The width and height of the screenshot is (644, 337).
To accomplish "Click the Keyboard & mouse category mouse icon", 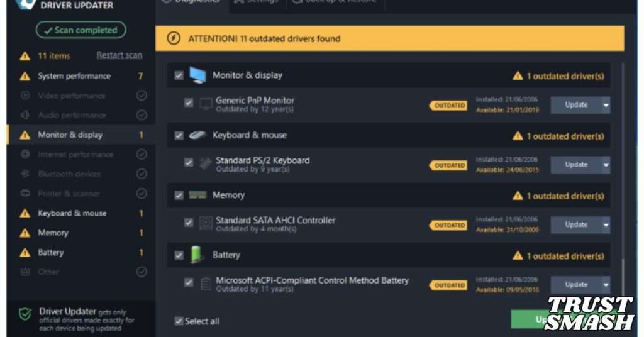I will (x=197, y=135).
